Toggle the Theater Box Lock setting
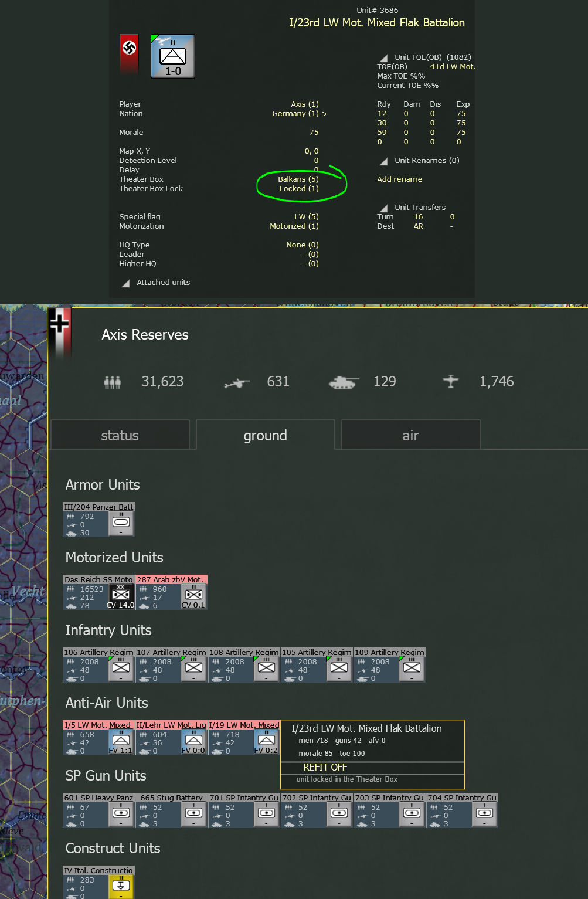The width and height of the screenshot is (588, 899). tap(299, 188)
